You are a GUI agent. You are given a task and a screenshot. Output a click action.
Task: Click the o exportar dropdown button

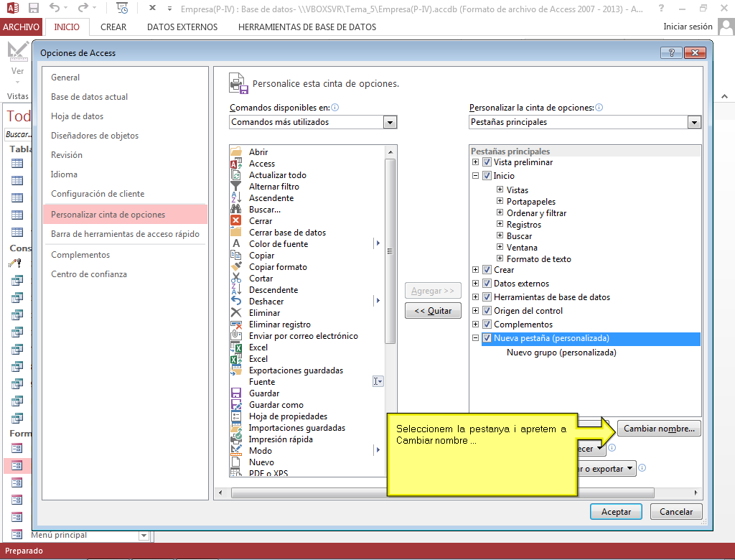pos(607,469)
